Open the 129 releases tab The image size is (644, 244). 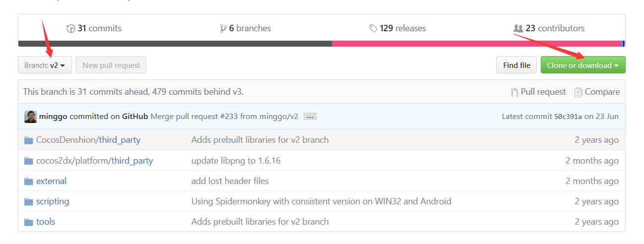click(x=397, y=29)
